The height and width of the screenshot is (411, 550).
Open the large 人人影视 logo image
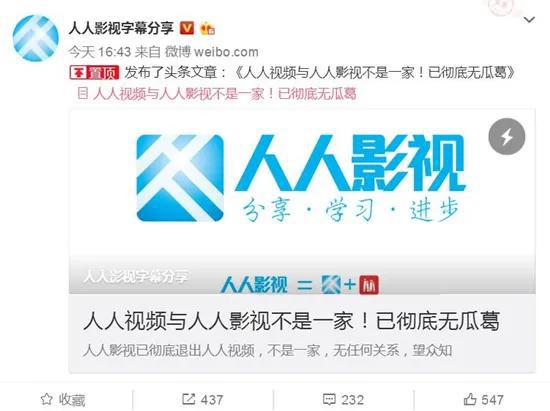pyautogui.click(x=302, y=178)
